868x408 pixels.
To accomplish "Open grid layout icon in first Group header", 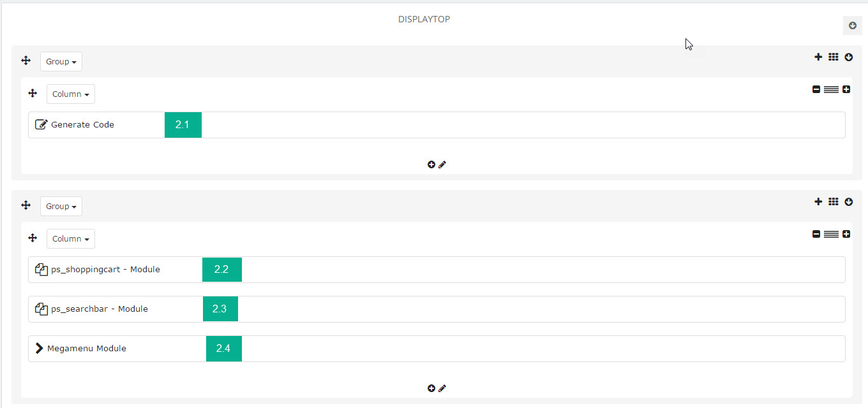I will [x=833, y=57].
